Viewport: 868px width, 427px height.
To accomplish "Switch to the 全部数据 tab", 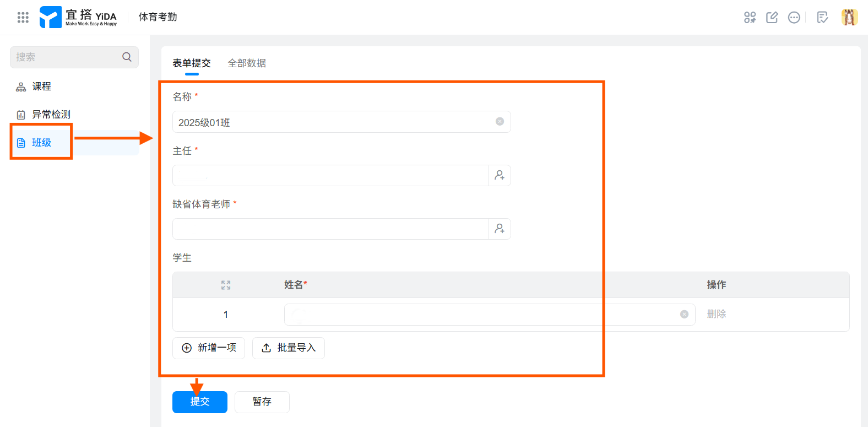I will (x=247, y=63).
